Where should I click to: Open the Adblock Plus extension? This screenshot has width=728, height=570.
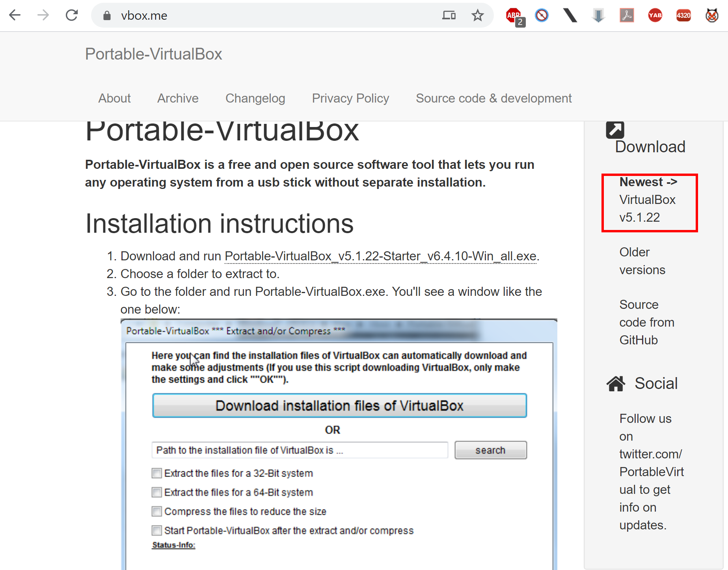click(514, 16)
